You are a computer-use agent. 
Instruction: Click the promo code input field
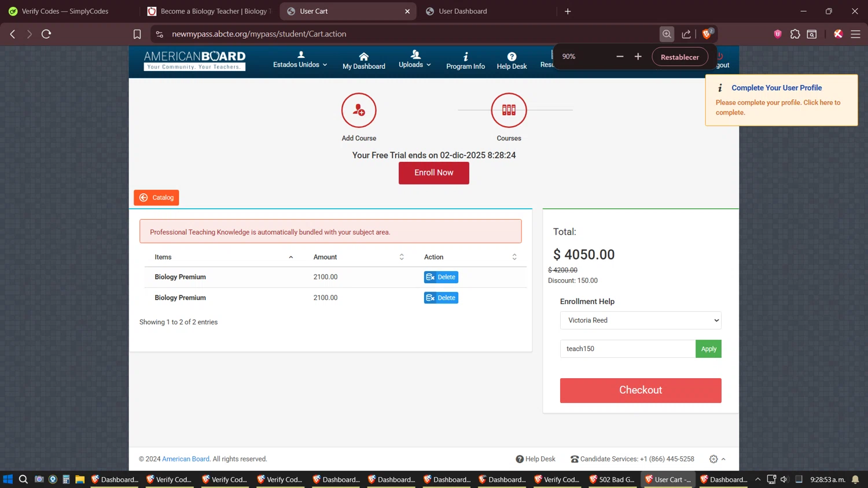(628, 349)
